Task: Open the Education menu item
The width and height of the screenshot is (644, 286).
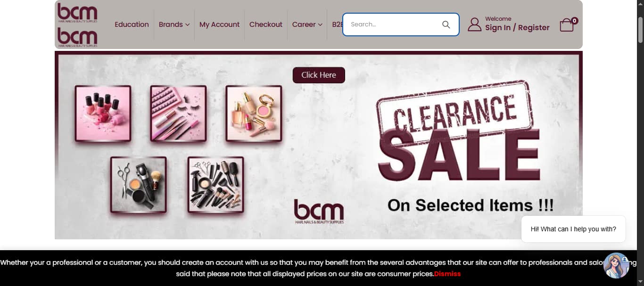Action: click(132, 25)
